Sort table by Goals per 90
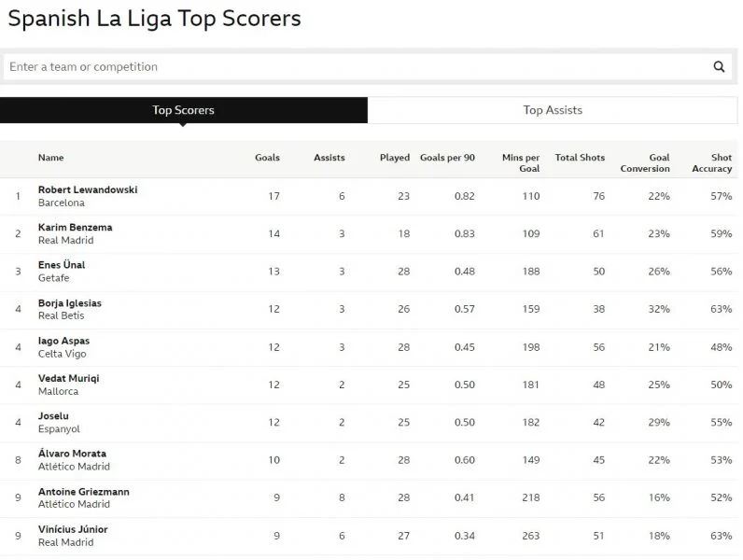 (447, 158)
